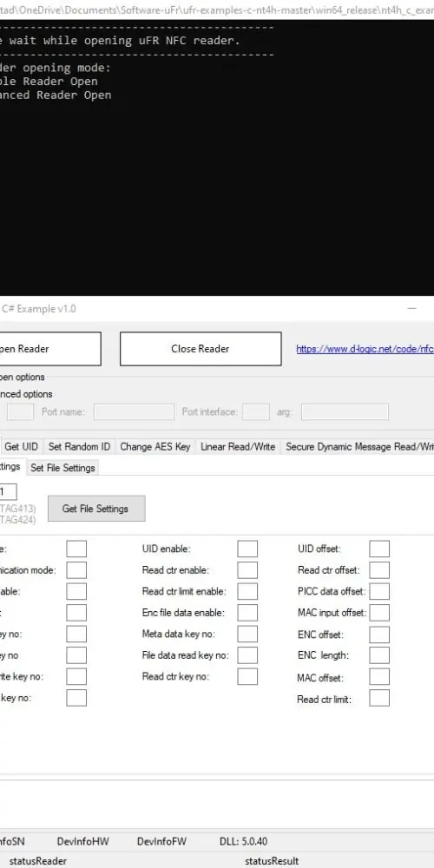Click the console window title path text

point(217,10)
